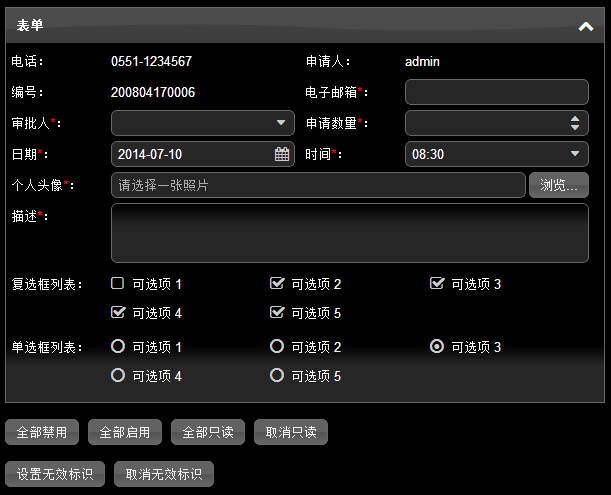Decrease 申请数量 with the down arrow
611x495 pixels.
(x=575, y=127)
